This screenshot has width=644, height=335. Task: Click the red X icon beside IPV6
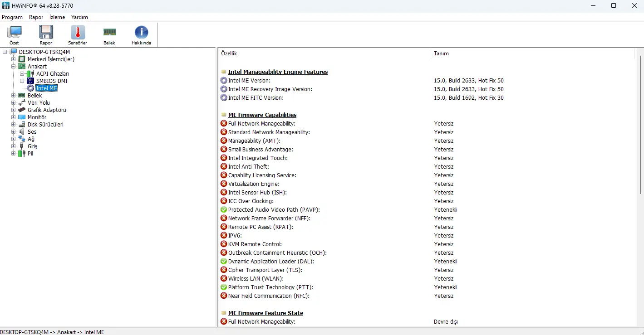224,236
